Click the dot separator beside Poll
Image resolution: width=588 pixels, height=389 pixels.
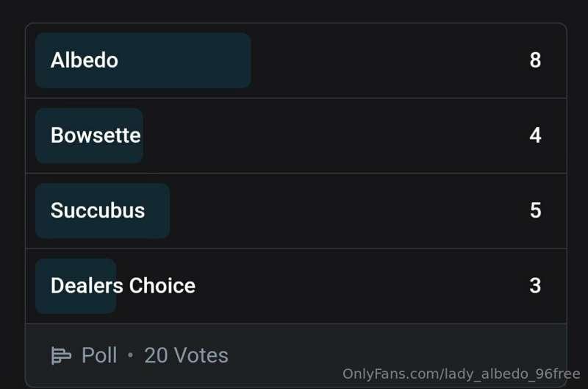click(x=131, y=355)
